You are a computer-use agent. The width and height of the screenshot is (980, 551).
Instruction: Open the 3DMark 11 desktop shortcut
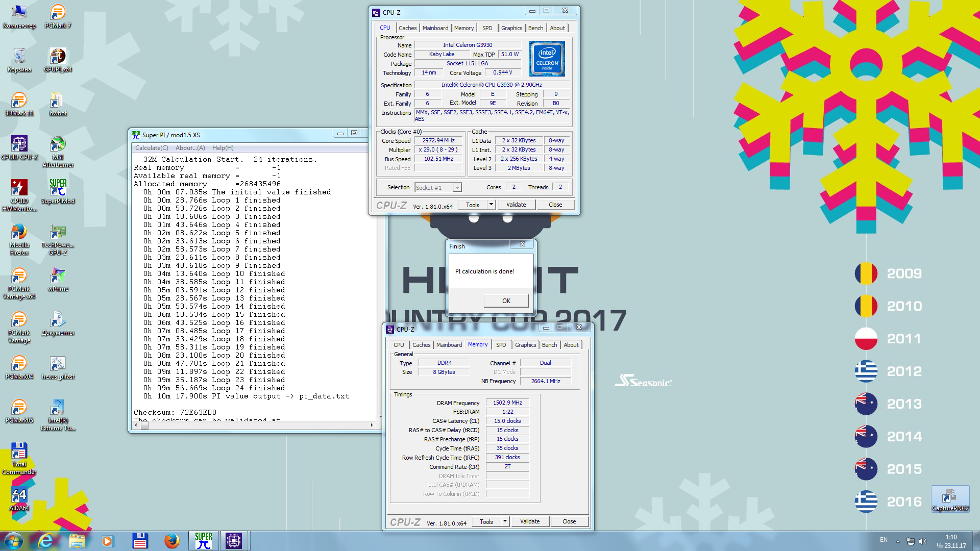19,104
